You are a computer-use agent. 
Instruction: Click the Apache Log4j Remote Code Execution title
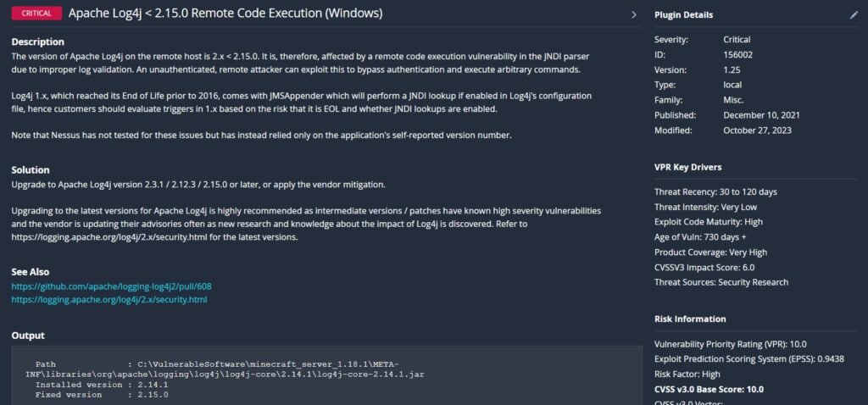click(213, 14)
